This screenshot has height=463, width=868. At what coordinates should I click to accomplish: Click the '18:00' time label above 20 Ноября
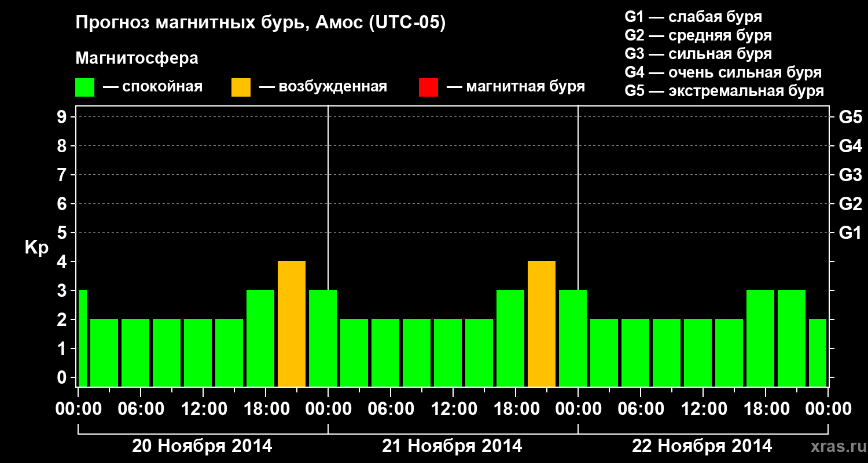[x=267, y=409]
